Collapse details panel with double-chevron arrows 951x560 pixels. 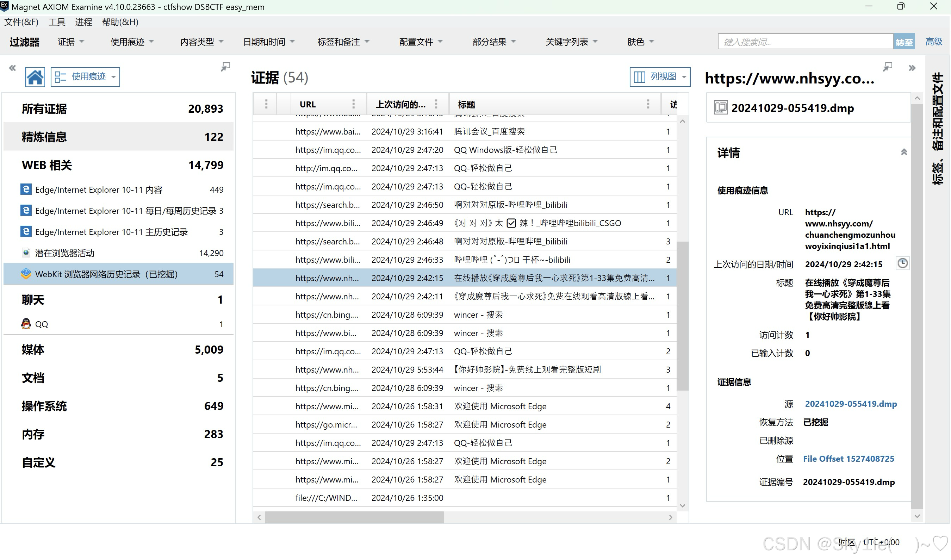(912, 68)
